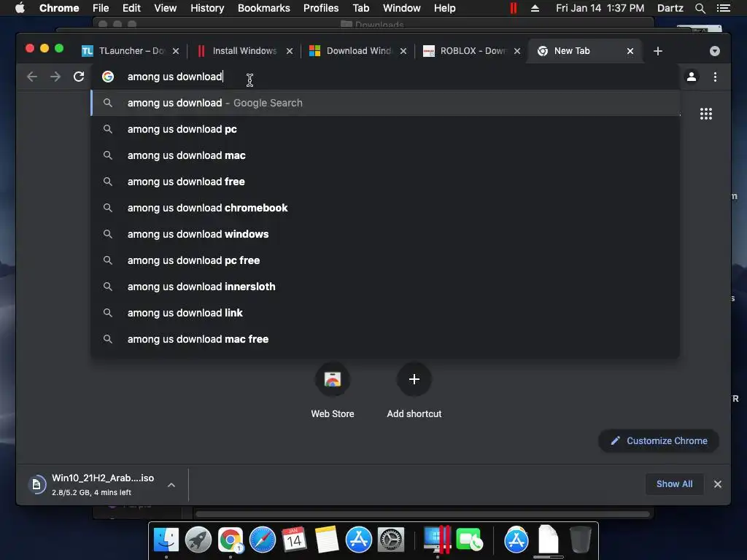Open Finder from the dock
This screenshot has width=747, height=560.
coord(166,540)
